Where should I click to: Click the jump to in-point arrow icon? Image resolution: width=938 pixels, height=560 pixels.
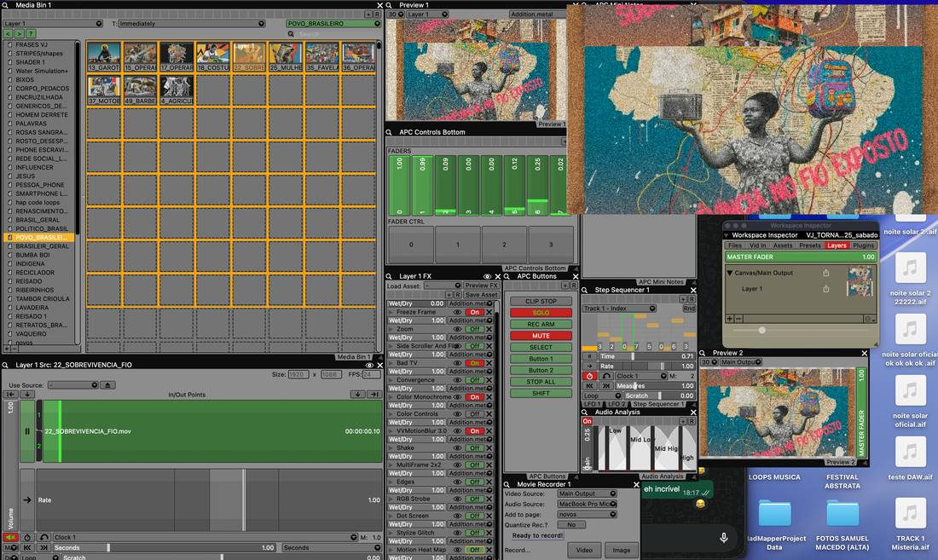click(10, 395)
